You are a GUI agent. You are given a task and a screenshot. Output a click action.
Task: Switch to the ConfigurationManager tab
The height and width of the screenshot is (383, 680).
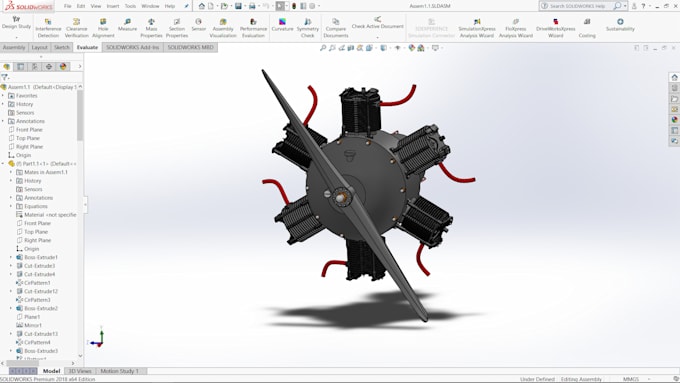click(x=35, y=66)
